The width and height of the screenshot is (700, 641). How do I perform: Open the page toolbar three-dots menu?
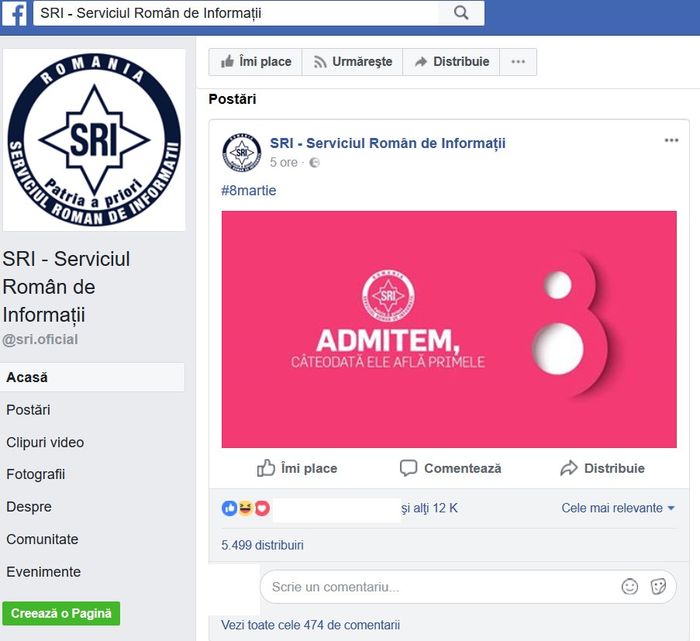click(518, 62)
